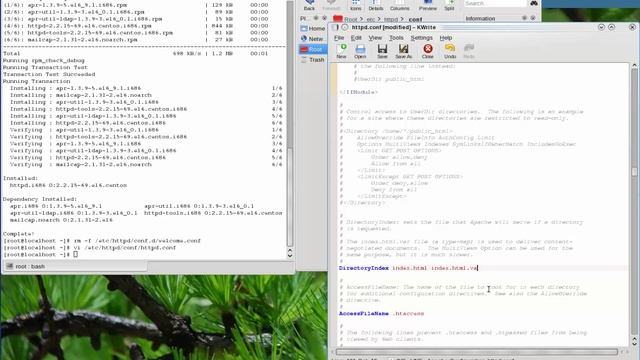
Task: Open the File menu in KWrite
Action: 339,38
